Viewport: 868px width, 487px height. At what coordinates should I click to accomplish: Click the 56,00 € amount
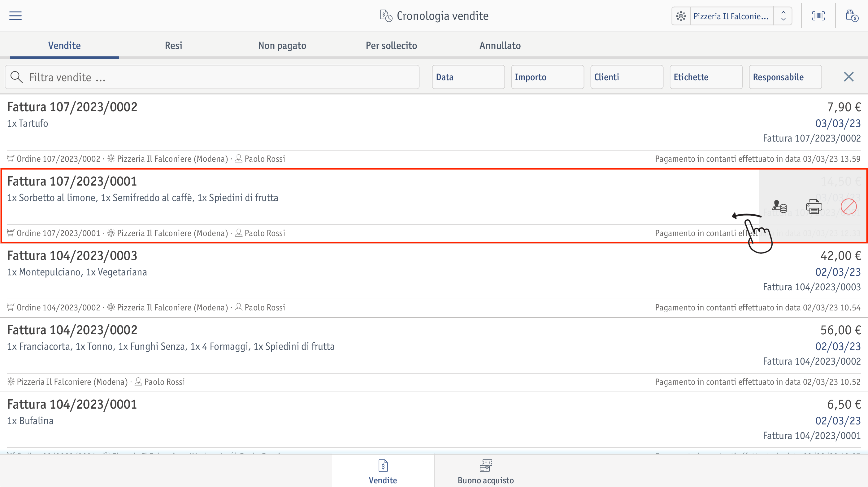click(x=840, y=330)
